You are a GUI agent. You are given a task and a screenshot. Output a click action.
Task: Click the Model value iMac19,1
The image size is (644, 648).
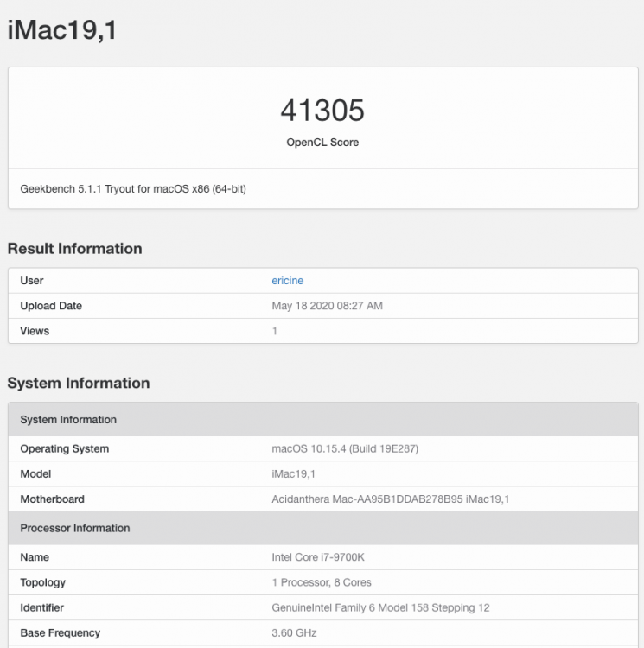(294, 474)
